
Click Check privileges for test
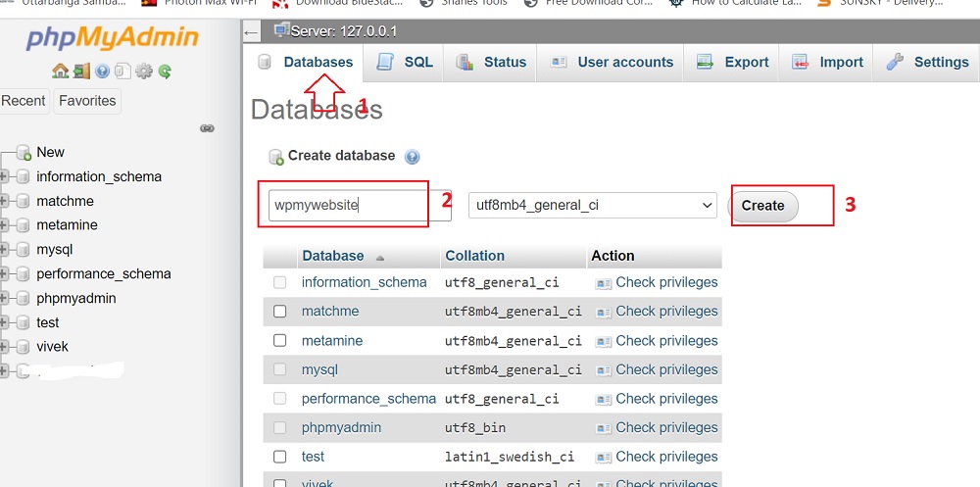[657, 457]
